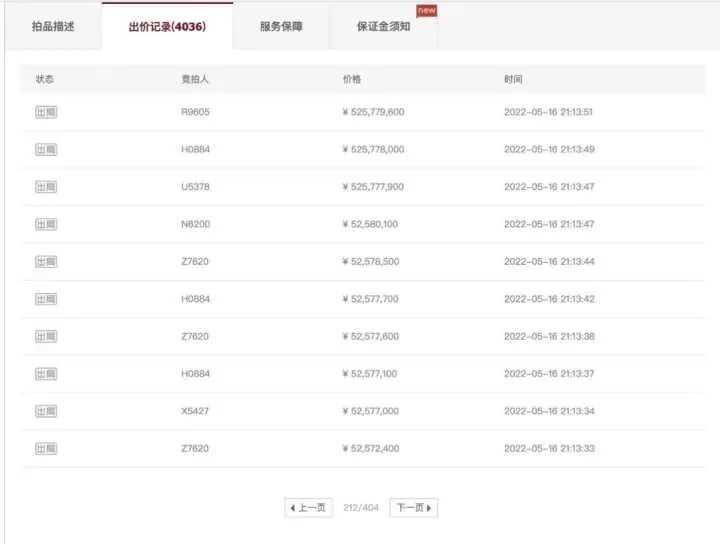Select the 出价记录(4036) tab

[167, 27]
